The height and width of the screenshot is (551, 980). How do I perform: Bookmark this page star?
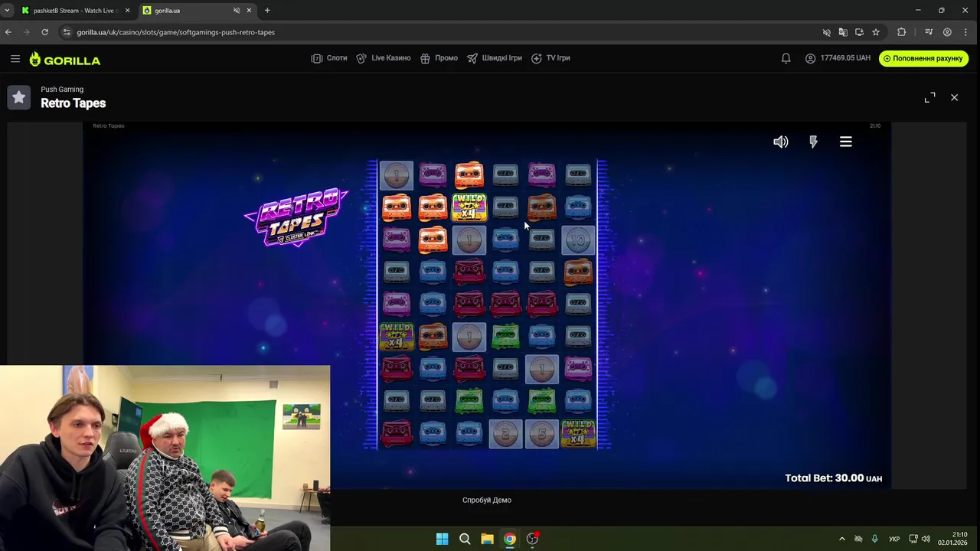click(x=876, y=32)
